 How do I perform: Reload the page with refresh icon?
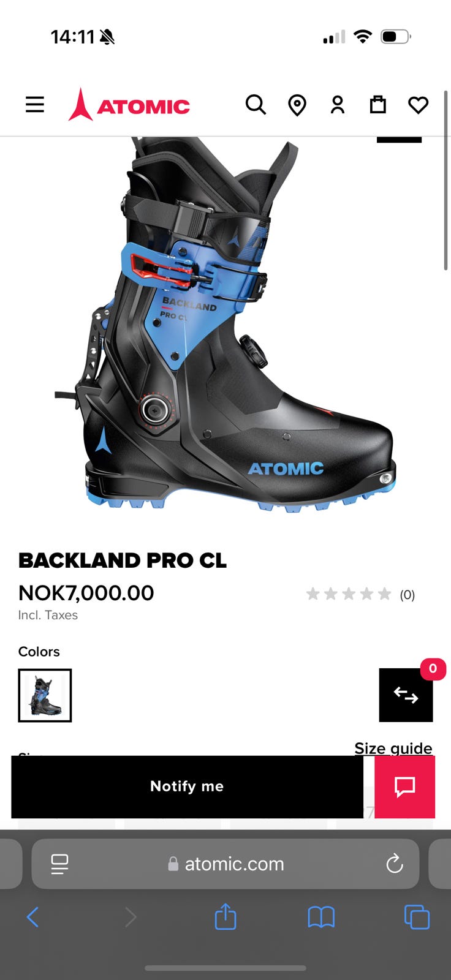pyautogui.click(x=395, y=864)
